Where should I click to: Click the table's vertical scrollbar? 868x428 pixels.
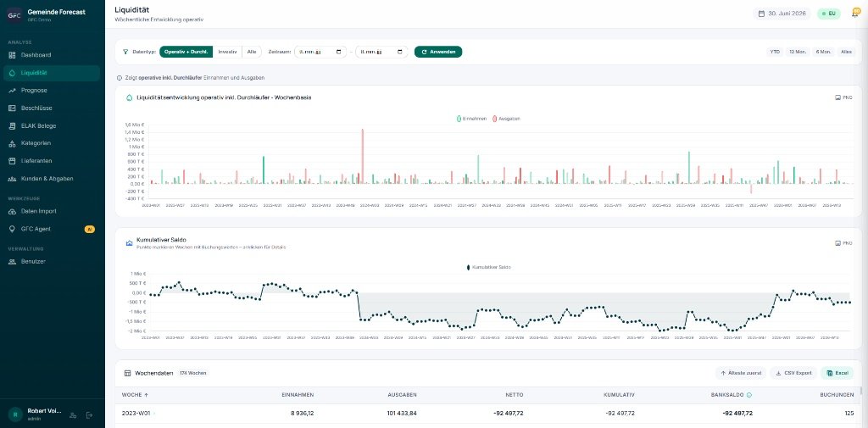861,391
